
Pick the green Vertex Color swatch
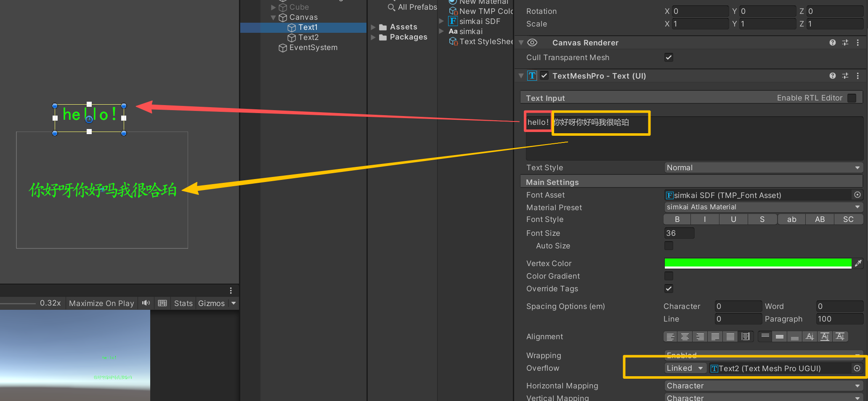(757, 263)
